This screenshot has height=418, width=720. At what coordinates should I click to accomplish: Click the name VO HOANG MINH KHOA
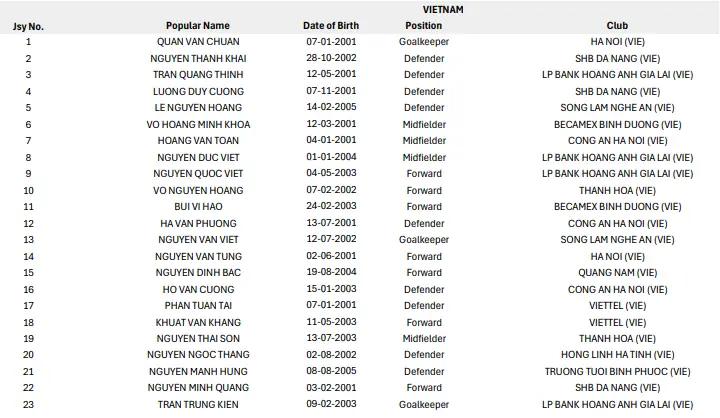[x=198, y=125]
